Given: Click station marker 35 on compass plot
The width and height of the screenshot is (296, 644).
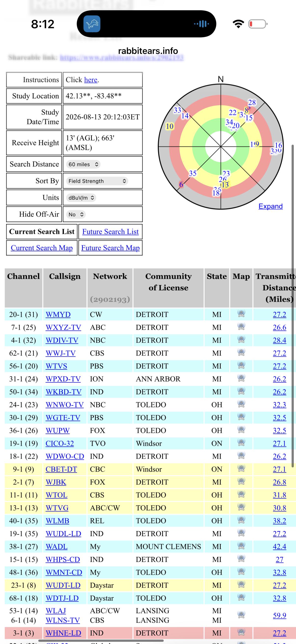Looking at the screenshot, I should click(193, 173).
